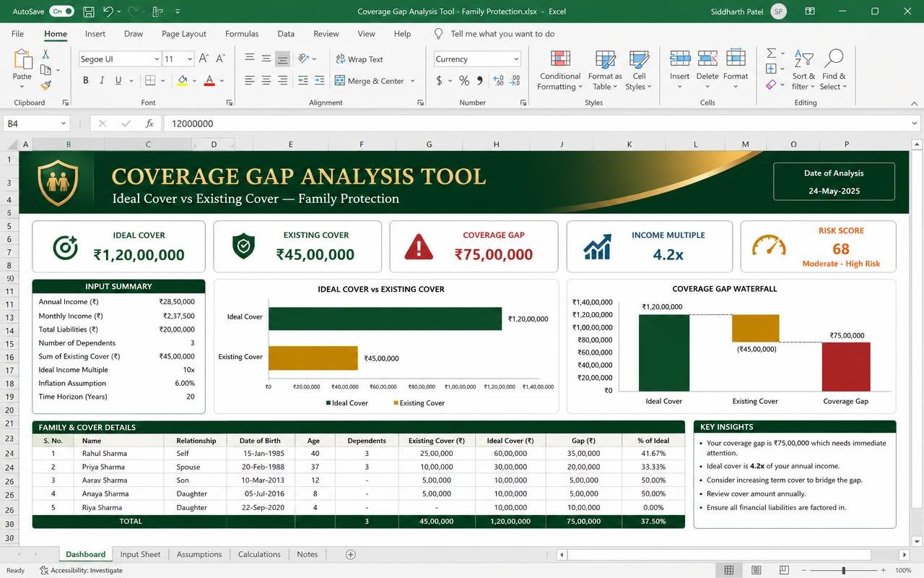Increase font size with larger A icon
This screenshot has width=924, height=578.
(204, 59)
